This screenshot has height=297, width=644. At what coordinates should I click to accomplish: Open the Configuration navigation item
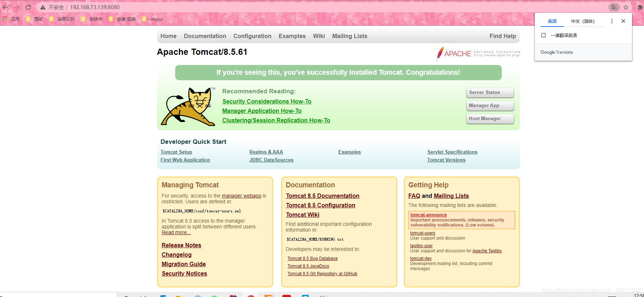point(253,36)
